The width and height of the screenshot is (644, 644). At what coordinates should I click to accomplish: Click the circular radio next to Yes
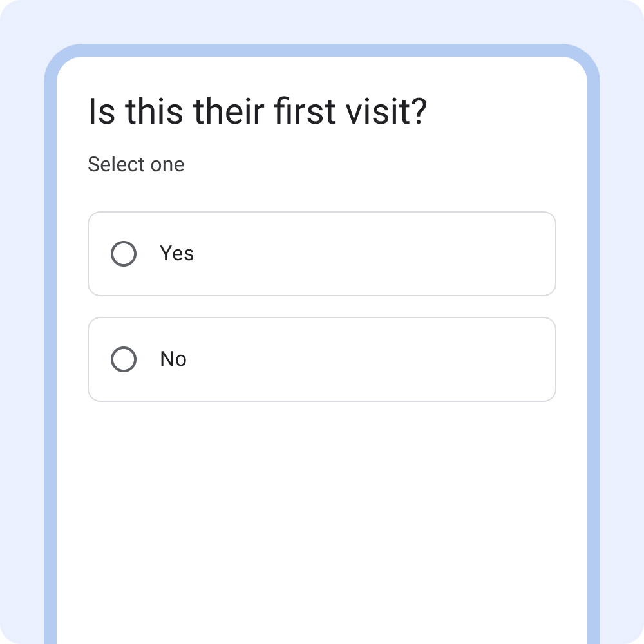tap(124, 253)
